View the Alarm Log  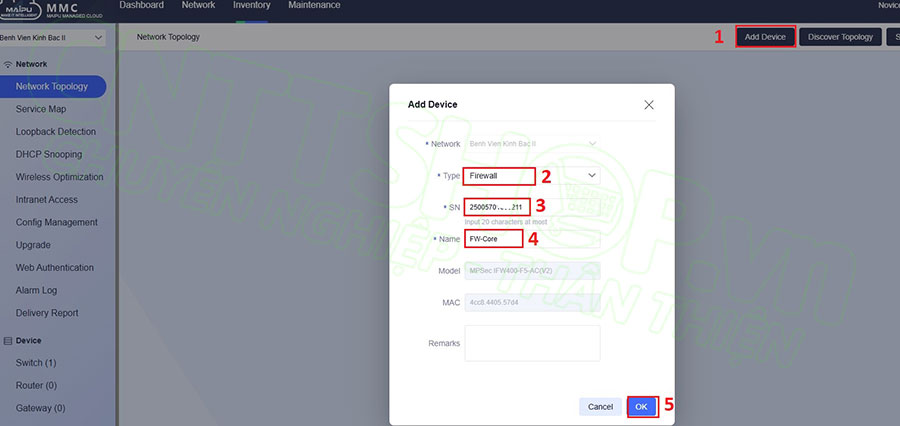pyautogui.click(x=36, y=291)
